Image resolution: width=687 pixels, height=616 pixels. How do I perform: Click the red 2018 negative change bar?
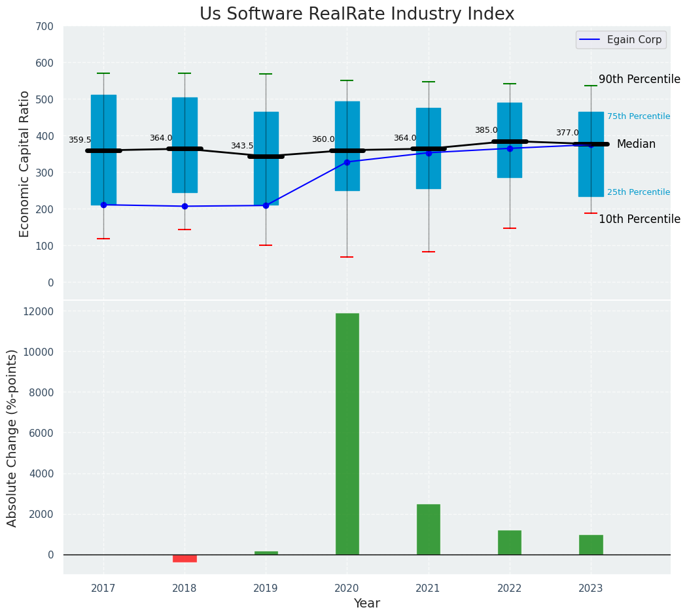click(x=185, y=558)
